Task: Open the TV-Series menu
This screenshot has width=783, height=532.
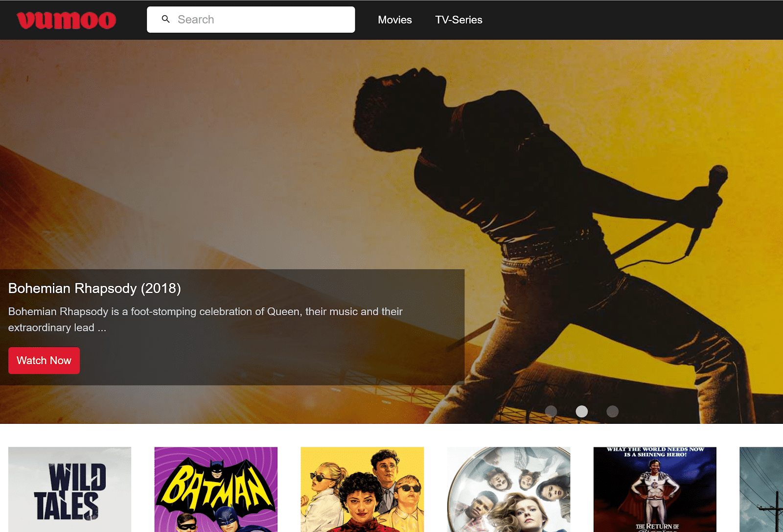Action: point(459,20)
